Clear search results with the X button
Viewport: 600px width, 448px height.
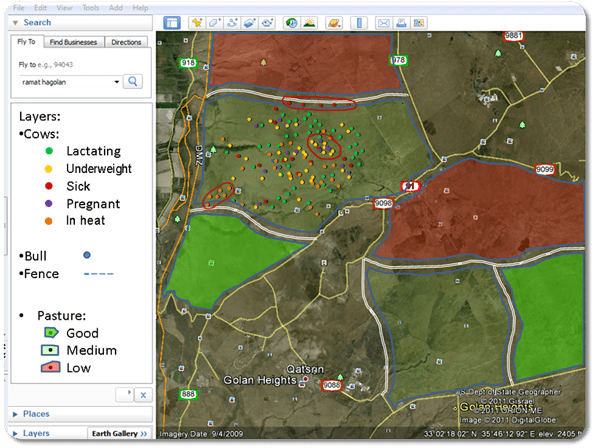[141, 395]
